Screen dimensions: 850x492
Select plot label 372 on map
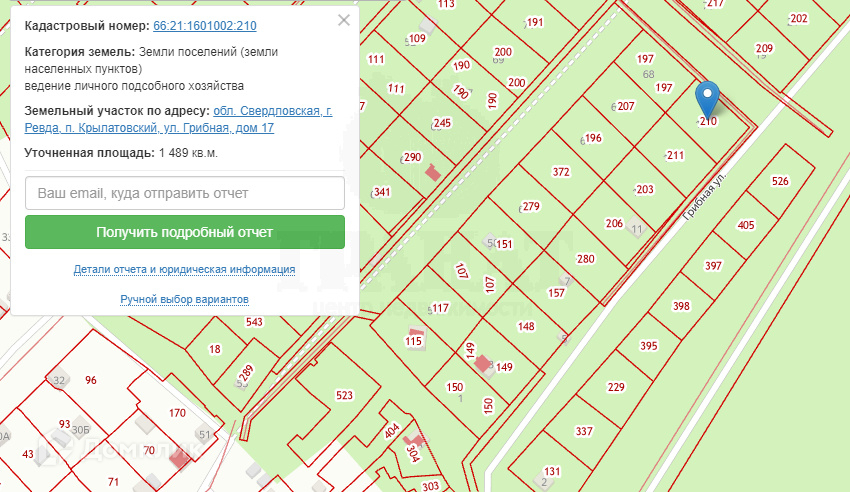pyautogui.click(x=561, y=172)
